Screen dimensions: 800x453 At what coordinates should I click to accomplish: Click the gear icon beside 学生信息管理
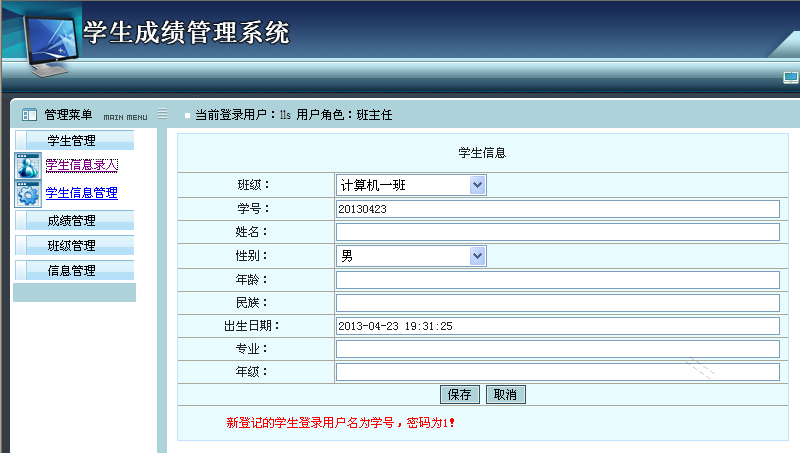click(x=28, y=194)
